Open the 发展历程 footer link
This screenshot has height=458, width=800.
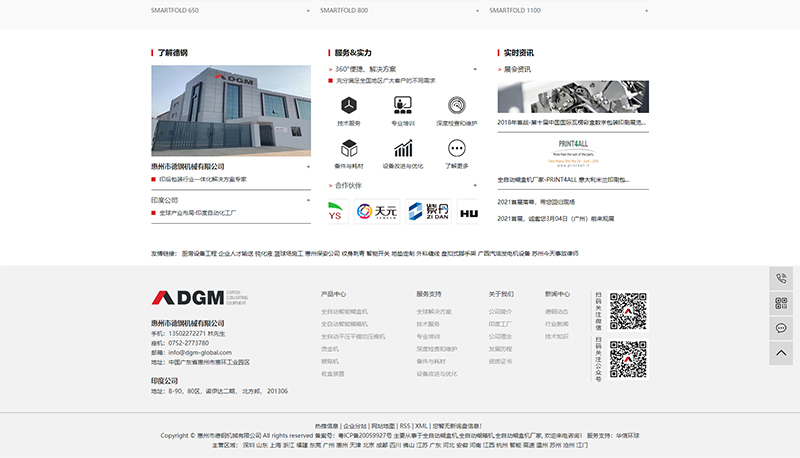500,349
